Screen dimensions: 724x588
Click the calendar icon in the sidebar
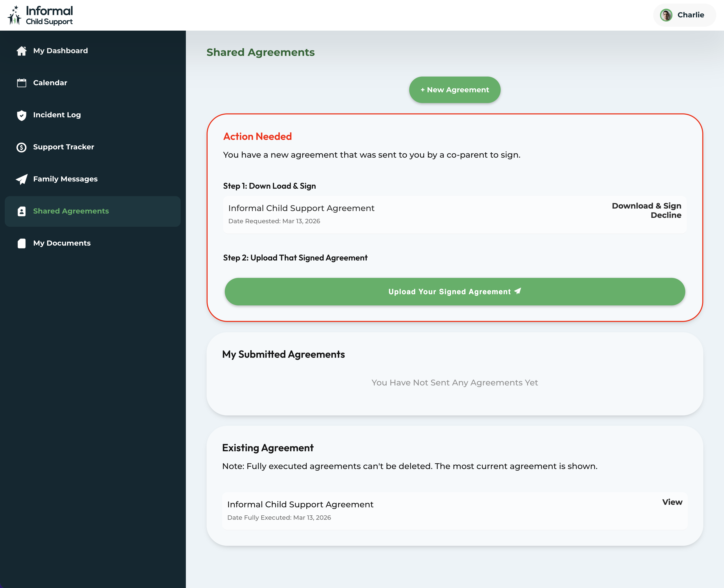21,83
